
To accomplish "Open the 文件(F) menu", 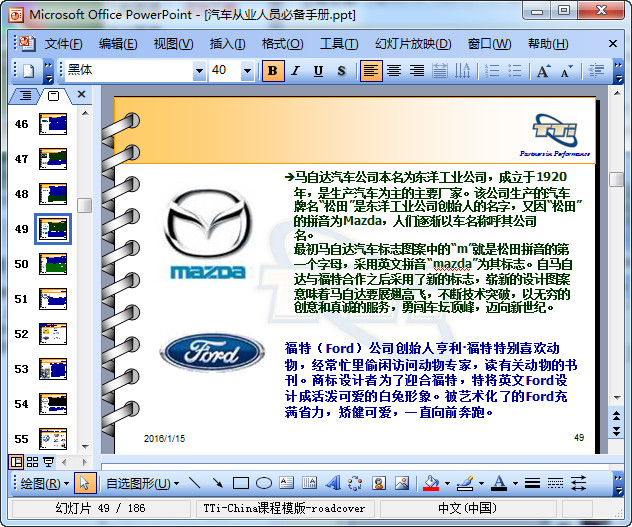I will [63, 44].
